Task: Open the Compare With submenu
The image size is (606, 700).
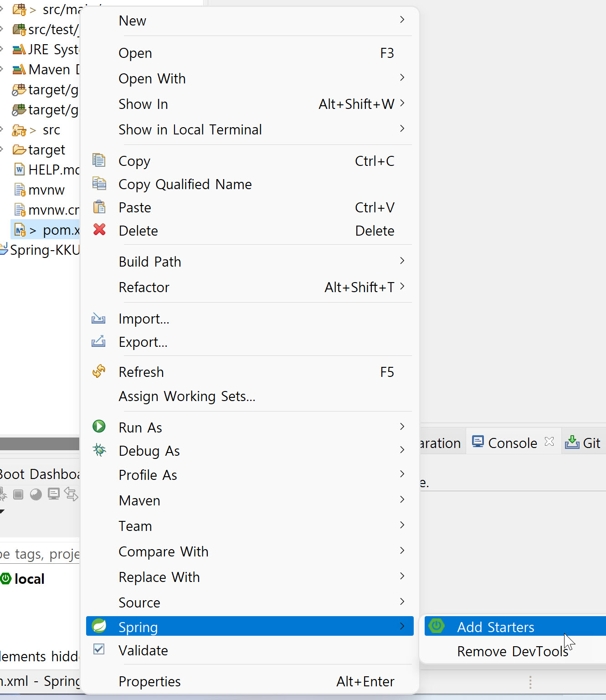Action: click(x=250, y=551)
